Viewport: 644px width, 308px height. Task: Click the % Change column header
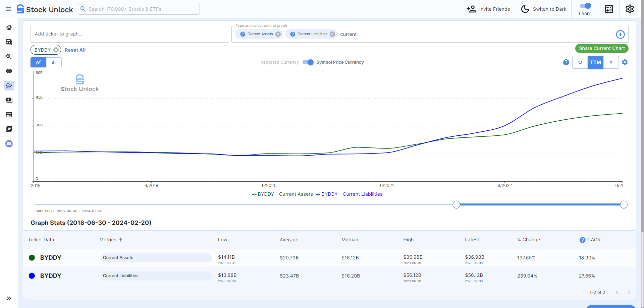click(529, 240)
